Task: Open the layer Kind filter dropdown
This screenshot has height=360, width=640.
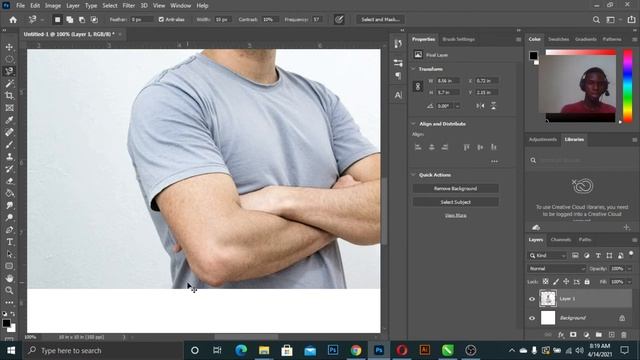Action: 548,256
